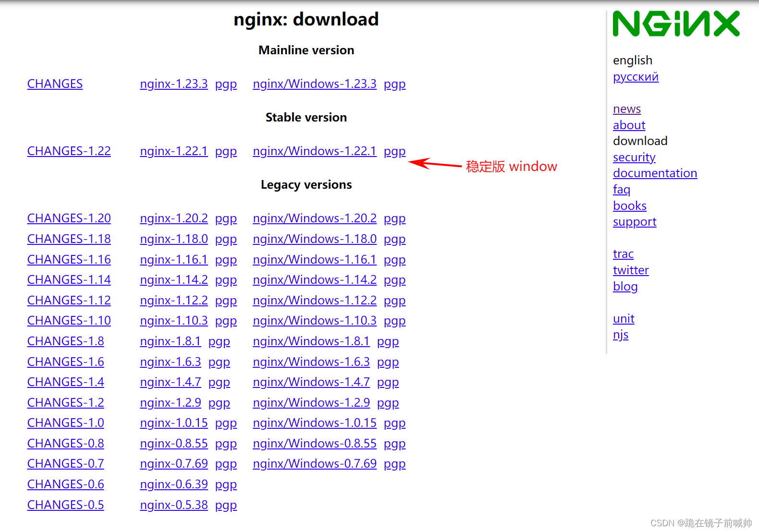The image size is (759, 532).
Task: Open CHANGES-0.7 link
Action: [x=65, y=464]
